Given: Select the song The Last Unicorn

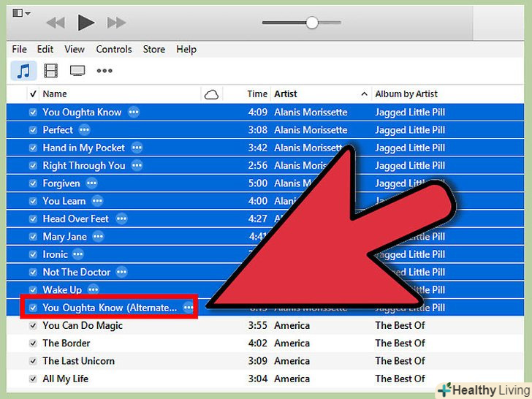Looking at the screenshot, I should [78, 361].
